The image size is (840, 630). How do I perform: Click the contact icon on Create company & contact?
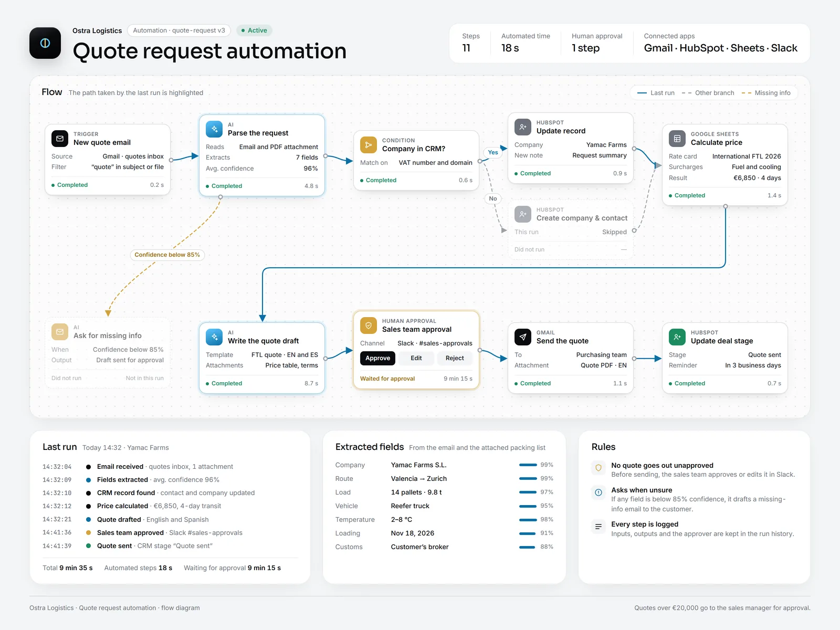[523, 214]
